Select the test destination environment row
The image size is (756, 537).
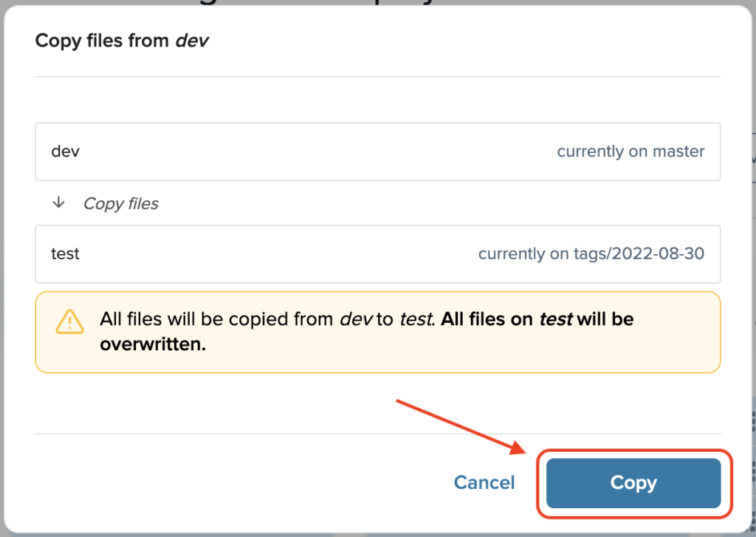point(378,254)
